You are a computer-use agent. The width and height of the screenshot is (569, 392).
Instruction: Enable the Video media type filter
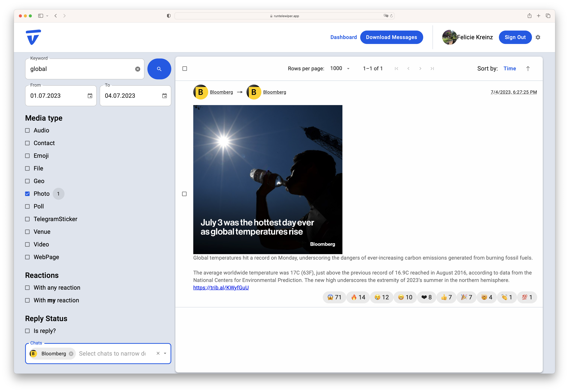click(x=27, y=244)
